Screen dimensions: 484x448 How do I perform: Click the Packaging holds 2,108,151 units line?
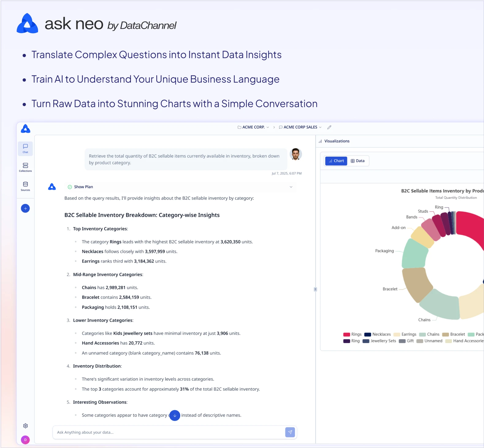(116, 307)
